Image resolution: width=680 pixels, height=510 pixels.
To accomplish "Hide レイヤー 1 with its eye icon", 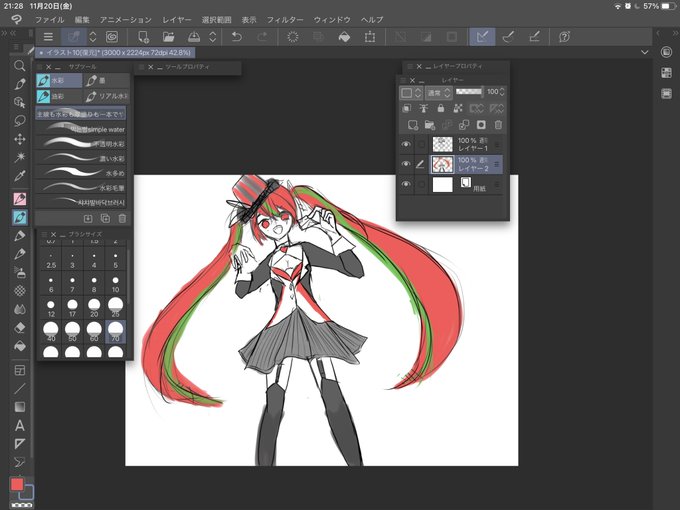I will [406, 144].
